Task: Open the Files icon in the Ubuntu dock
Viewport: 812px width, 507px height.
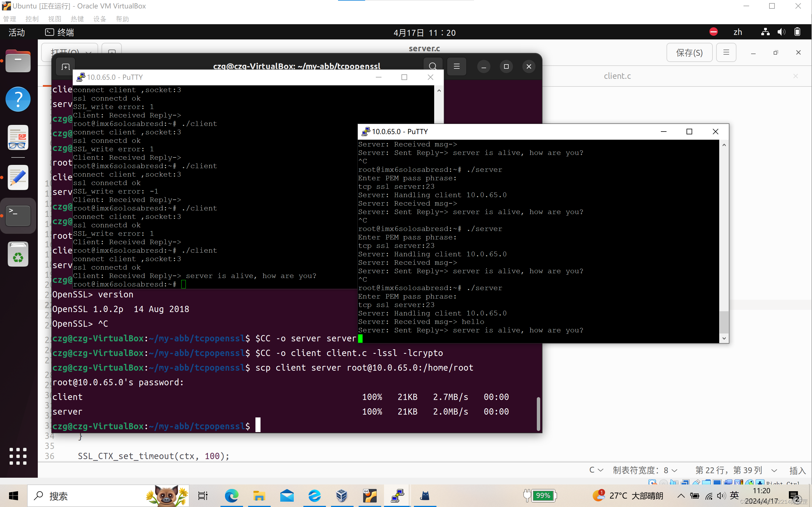Action: pyautogui.click(x=18, y=61)
